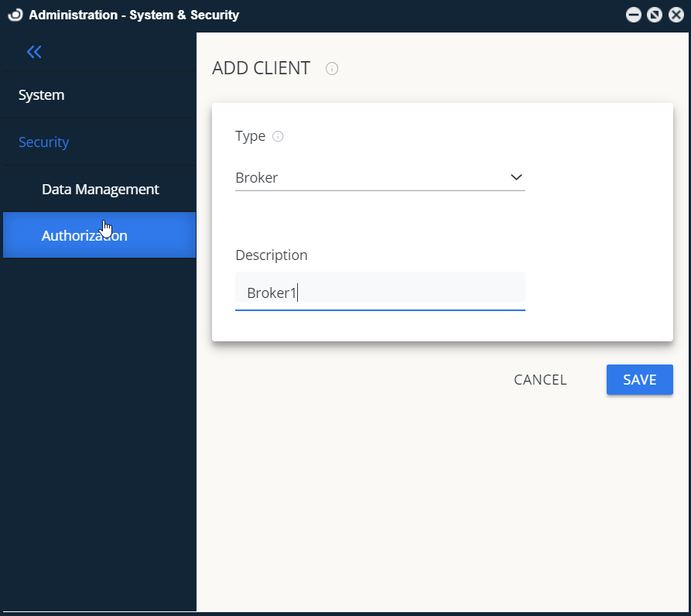Click the Description field label
691x616 pixels.
coord(271,255)
